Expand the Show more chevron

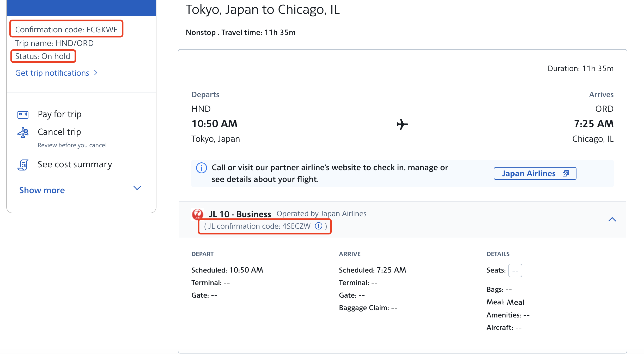click(137, 188)
